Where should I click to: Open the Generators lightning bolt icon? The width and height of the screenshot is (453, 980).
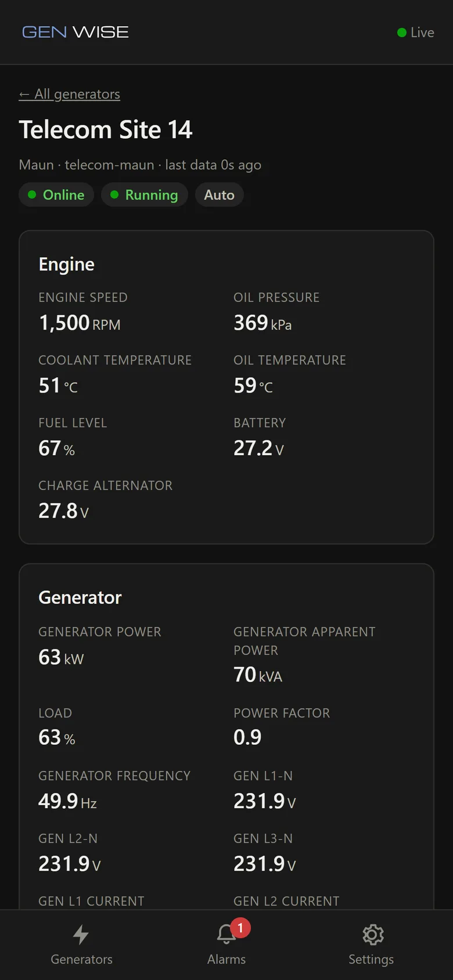[x=81, y=934]
